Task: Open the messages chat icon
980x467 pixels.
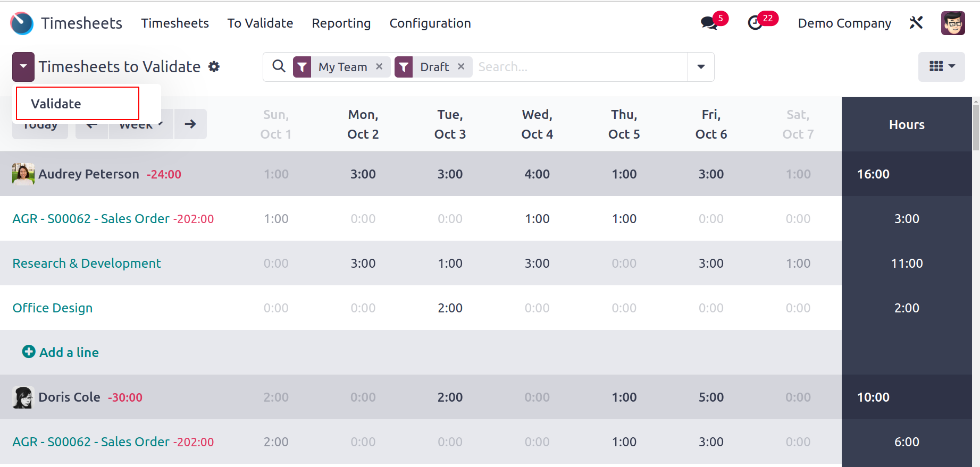Action: [x=709, y=23]
